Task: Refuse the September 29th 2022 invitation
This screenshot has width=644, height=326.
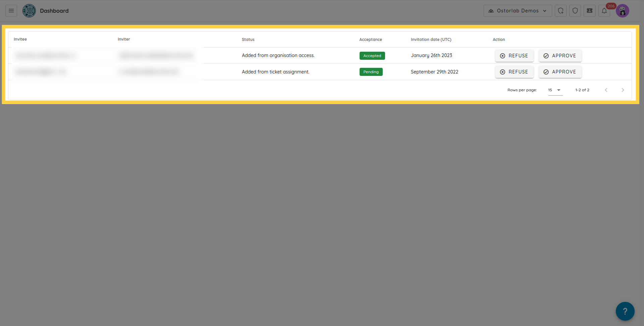Action: 514,72
